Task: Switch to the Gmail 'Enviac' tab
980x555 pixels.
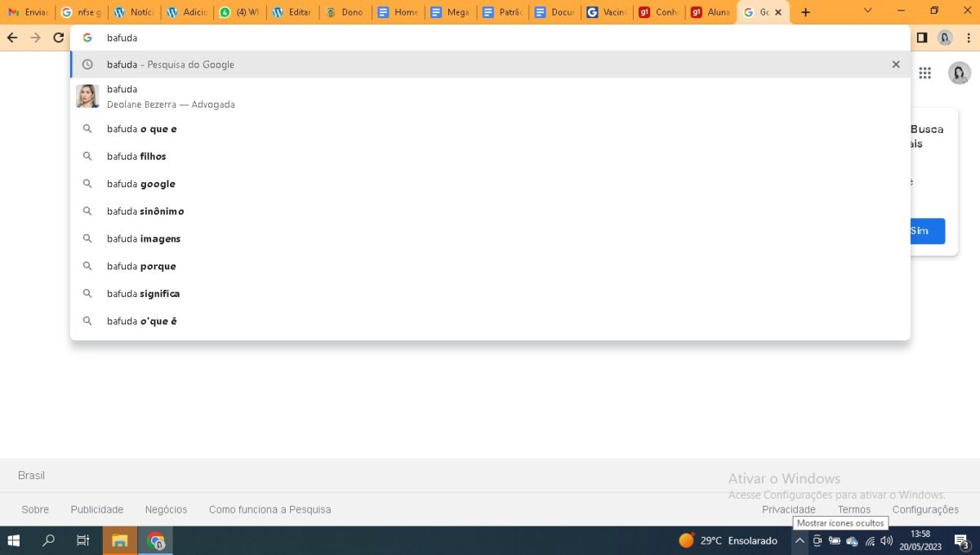Action: click(x=29, y=12)
